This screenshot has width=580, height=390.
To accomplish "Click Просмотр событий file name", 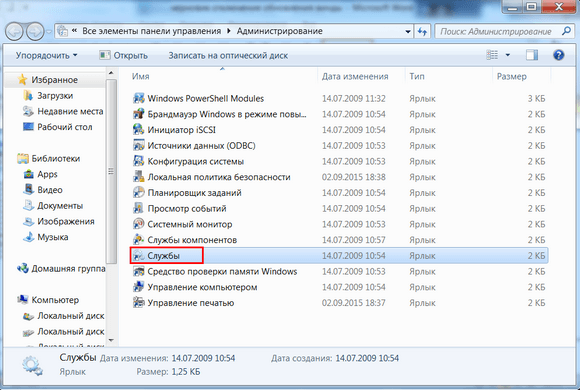I will click(x=187, y=208).
